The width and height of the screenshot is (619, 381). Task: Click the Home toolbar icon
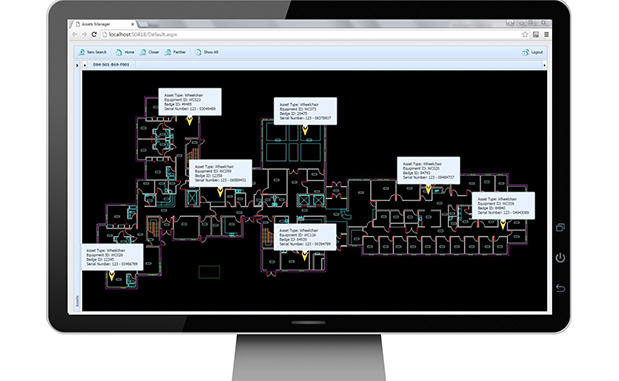[119, 52]
